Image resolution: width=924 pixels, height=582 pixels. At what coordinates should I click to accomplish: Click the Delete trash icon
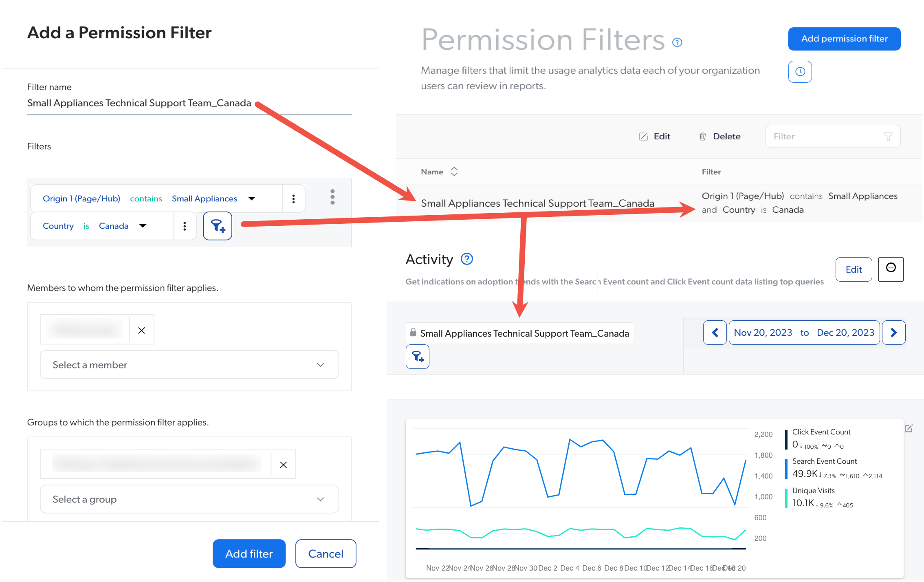[x=703, y=136]
